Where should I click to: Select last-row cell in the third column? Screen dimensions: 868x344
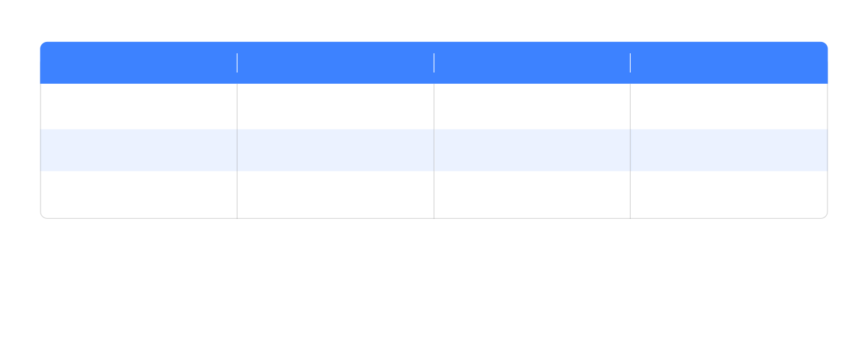coord(532,194)
